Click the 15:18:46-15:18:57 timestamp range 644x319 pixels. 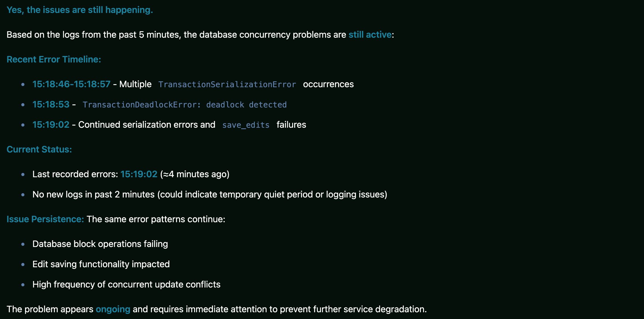point(71,84)
